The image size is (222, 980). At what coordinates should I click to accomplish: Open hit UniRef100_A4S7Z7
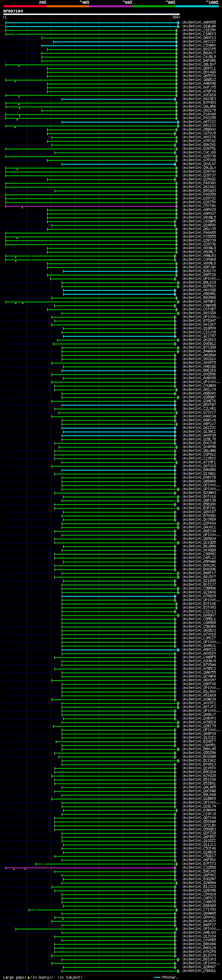pos(199,41)
